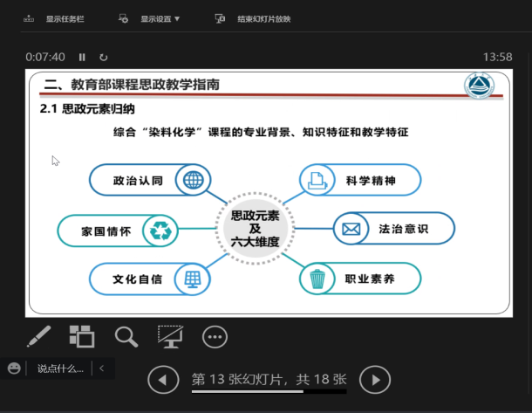Click the emoji smiley face icon
Screen dimensions: 532x413
tap(14, 368)
